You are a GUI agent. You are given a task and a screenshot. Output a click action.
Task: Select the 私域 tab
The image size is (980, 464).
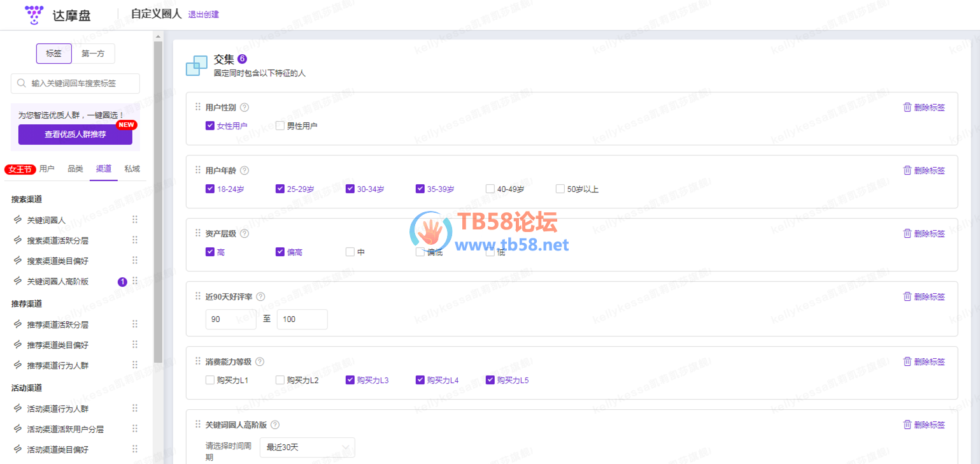tap(132, 169)
